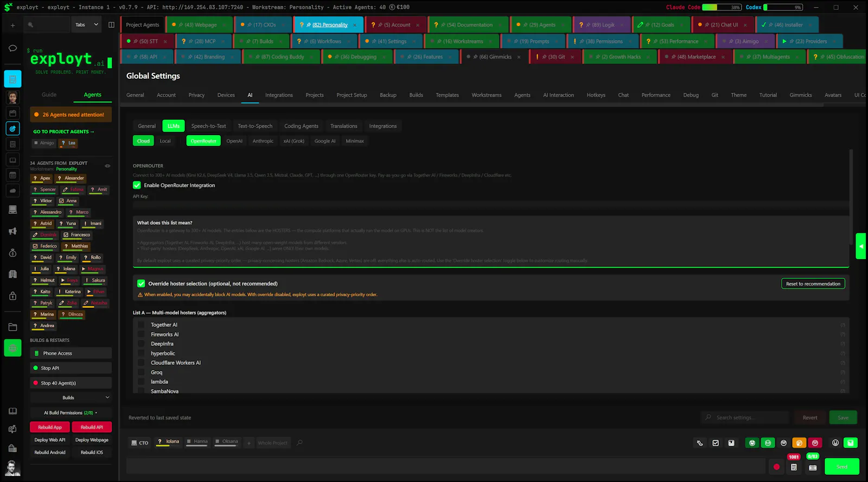868x482 pixels.
Task: Check the Fireworks AI hoster checkbox
Action: [141, 334]
